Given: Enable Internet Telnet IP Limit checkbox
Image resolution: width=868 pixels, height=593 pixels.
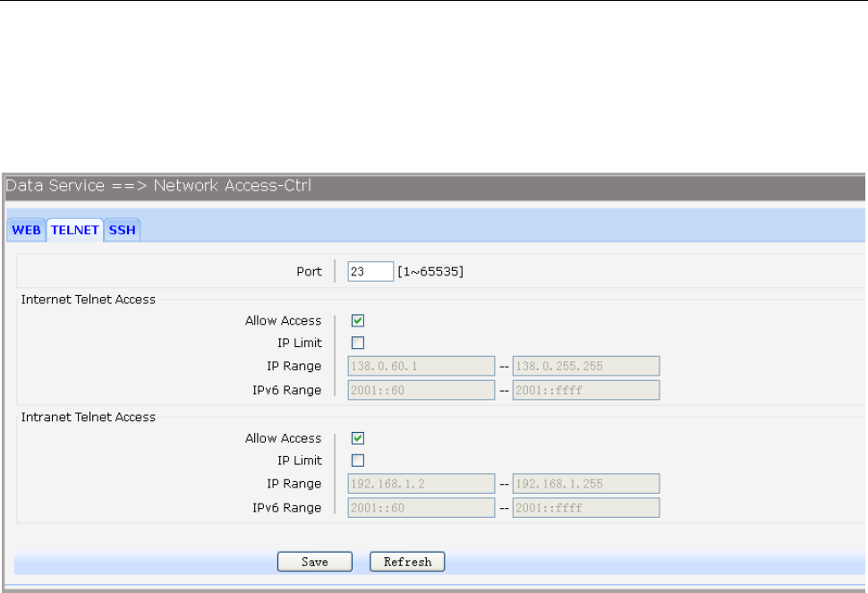Looking at the screenshot, I should coord(358,343).
